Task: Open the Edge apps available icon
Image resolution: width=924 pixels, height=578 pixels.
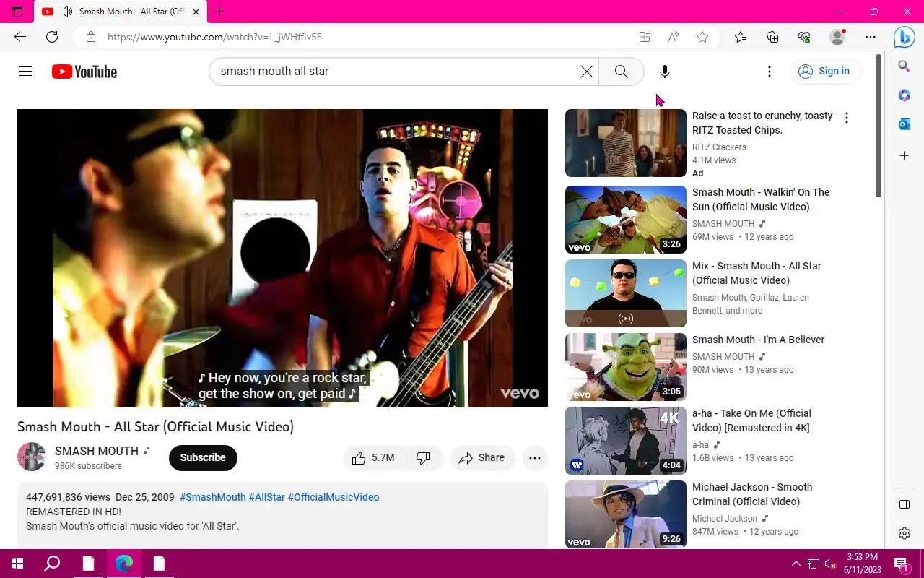Action: (645, 37)
